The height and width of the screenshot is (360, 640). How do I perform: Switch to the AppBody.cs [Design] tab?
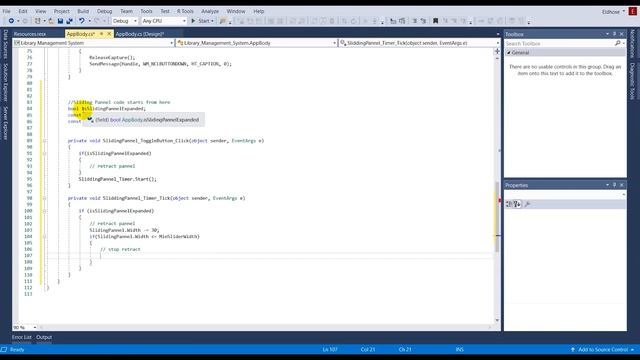(x=140, y=34)
